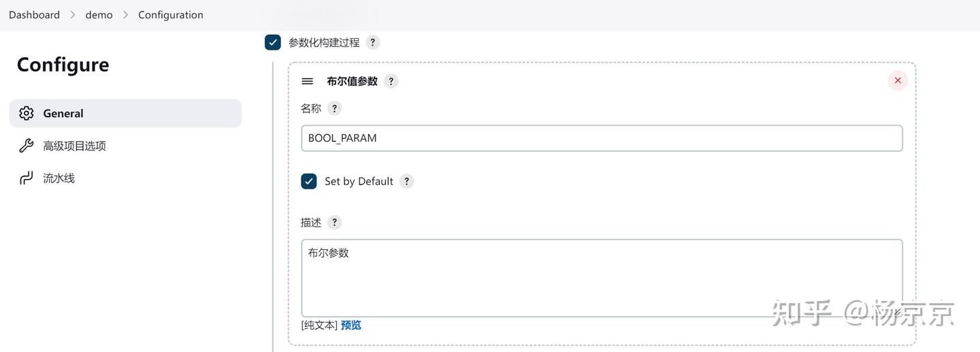Open the help icon next to 描述

[334, 222]
